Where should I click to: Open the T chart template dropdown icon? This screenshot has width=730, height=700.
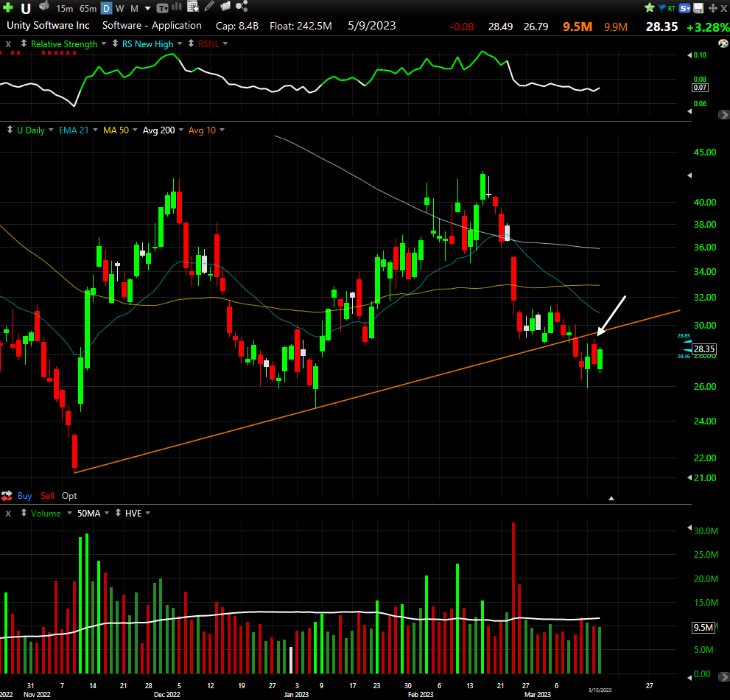pos(162,8)
